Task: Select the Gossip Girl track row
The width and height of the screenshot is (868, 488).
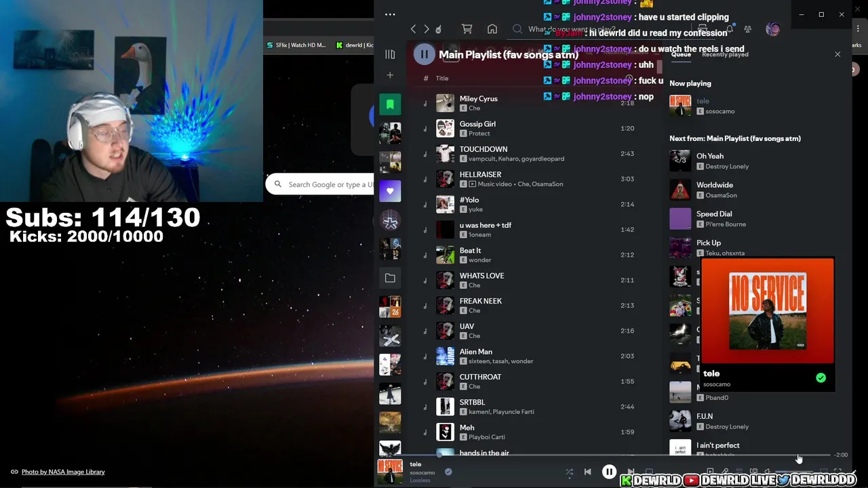Action: (x=528, y=128)
